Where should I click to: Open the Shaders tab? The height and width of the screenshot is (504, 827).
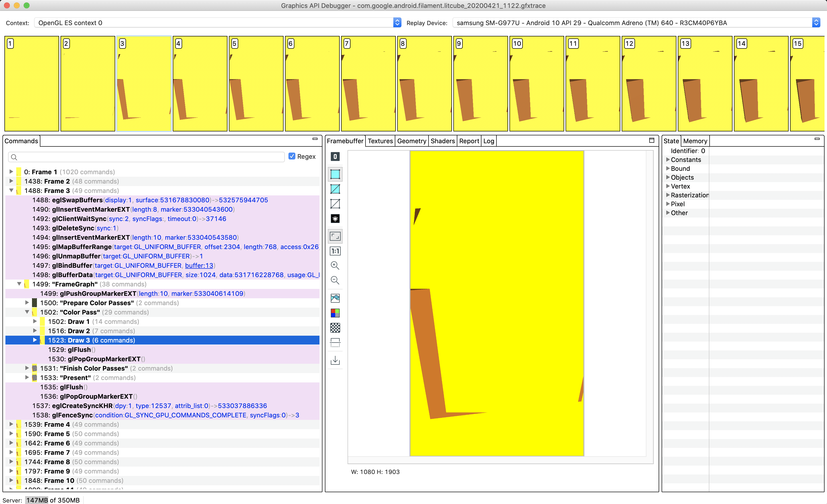442,141
